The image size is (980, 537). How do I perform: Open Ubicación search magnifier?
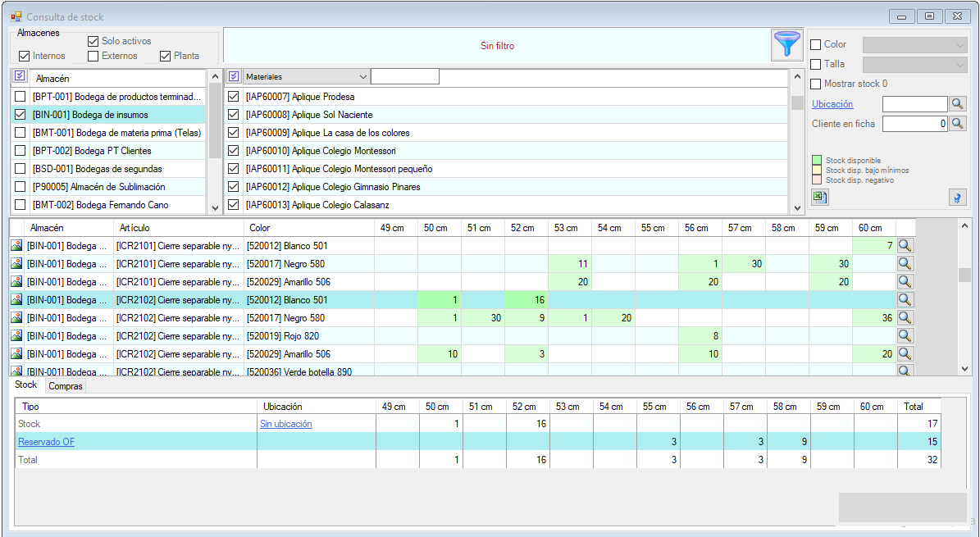pyautogui.click(x=957, y=104)
